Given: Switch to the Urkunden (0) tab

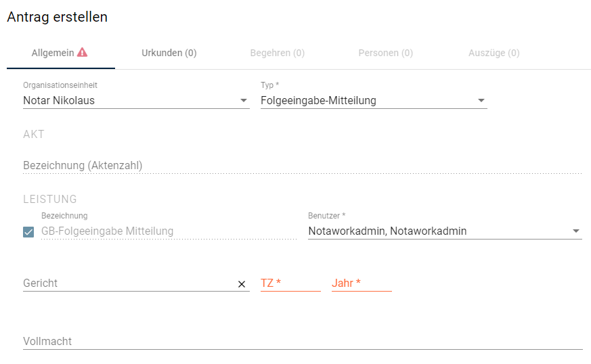Looking at the screenshot, I should pyautogui.click(x=169, y=53).
